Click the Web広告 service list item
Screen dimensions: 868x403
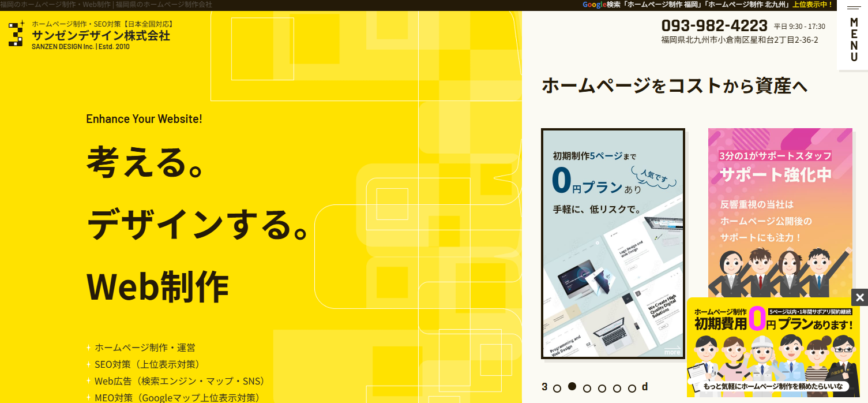click(x=179, y=381)
